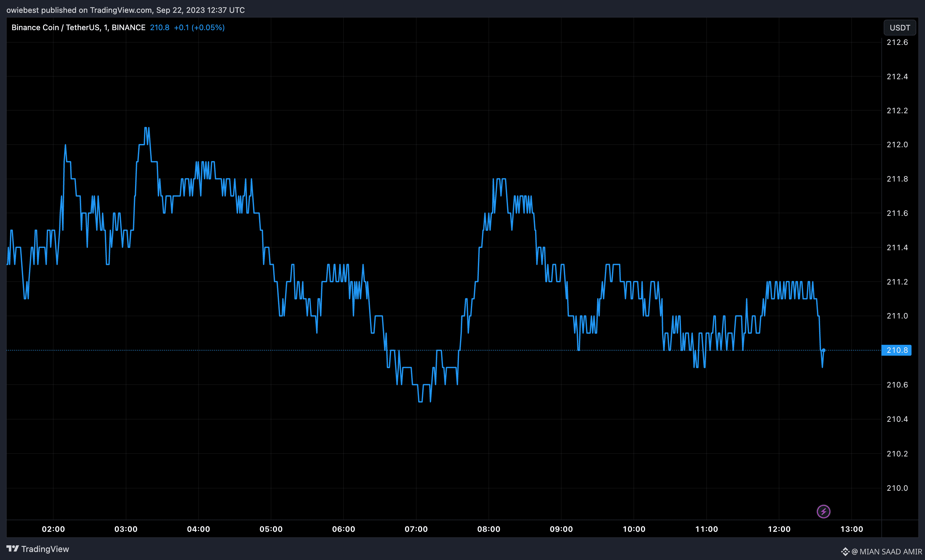The height and width of the screenshot is (560, 925).
Task: Click the published-by owiebest header text
Action: (125, 10)
